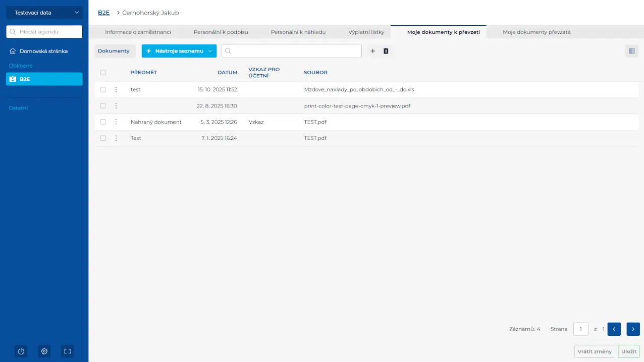The width and height of the screenshot is (644, 362).
Task: Expand the Testovací data dropdown
Action: click(44, 13)
